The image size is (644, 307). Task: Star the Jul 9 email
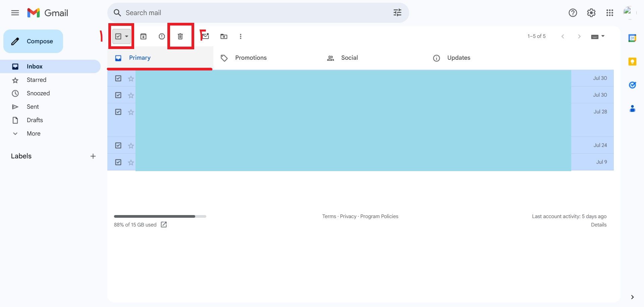(x=131, y=162)
